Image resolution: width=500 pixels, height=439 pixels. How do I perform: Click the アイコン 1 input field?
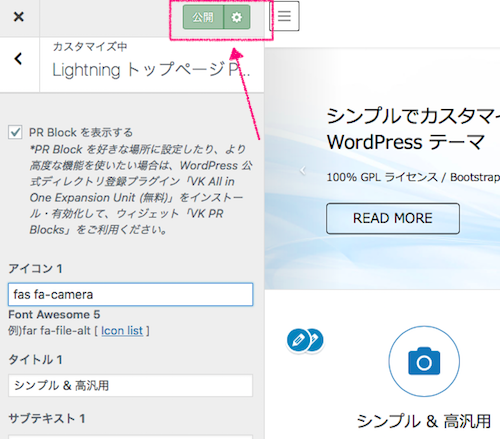tap(131, 294)
